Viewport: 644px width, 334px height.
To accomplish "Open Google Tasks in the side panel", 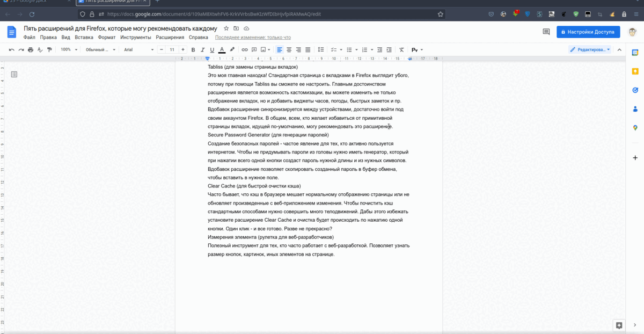I will point(635,90).
